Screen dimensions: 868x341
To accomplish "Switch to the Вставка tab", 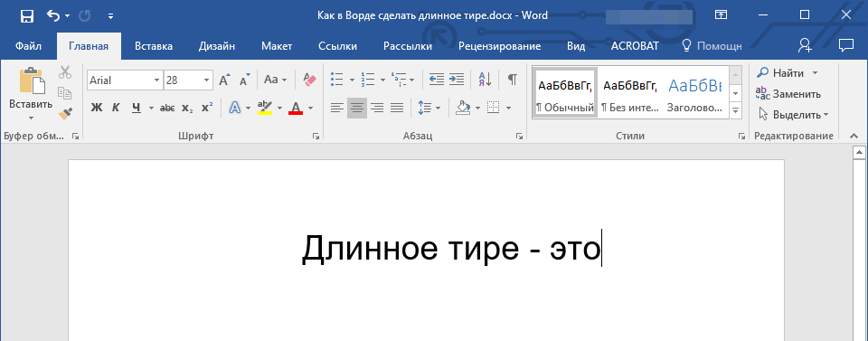I will click(x=154, y=46).
